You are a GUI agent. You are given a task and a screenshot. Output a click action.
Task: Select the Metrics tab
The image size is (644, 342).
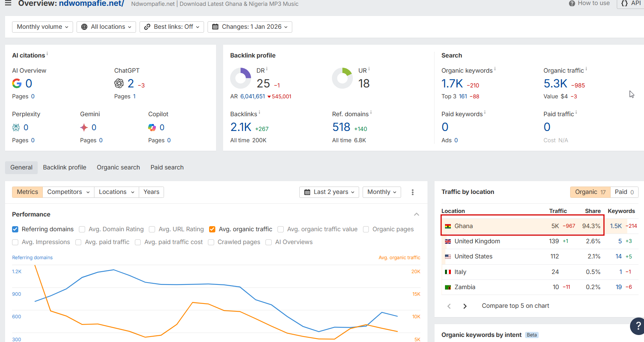(28, 192)
